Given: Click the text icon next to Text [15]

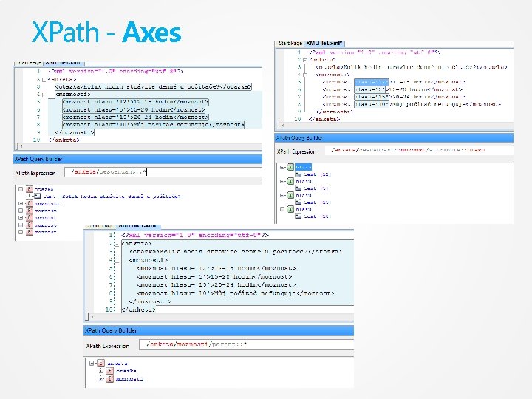Looking at the screenshot, I should (x=299, y=202).
